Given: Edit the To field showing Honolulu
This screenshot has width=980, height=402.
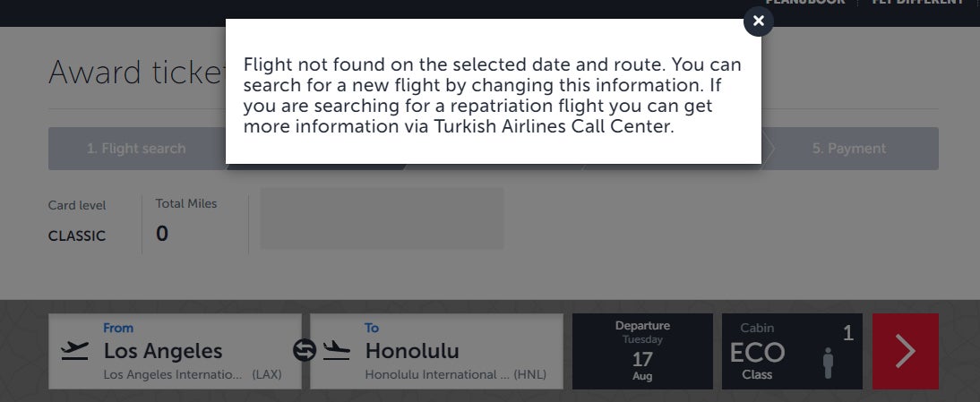Looking at the screenshot, I should pos(436,352).
